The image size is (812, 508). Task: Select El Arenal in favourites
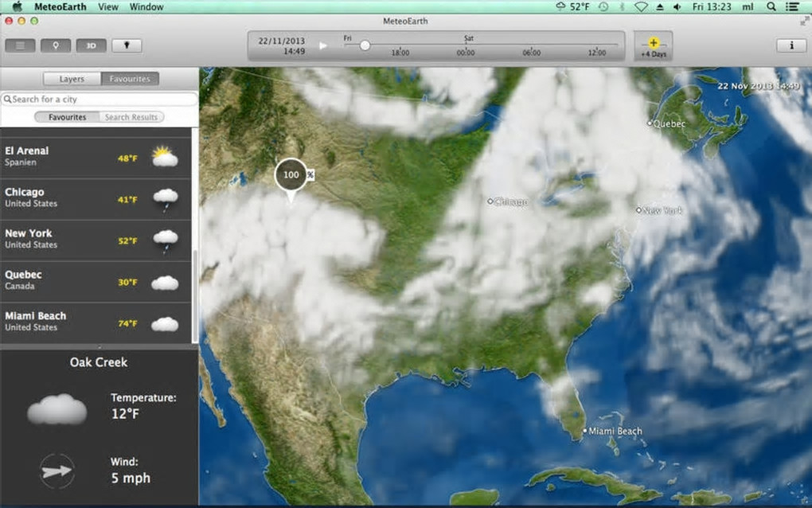(96, 157)
